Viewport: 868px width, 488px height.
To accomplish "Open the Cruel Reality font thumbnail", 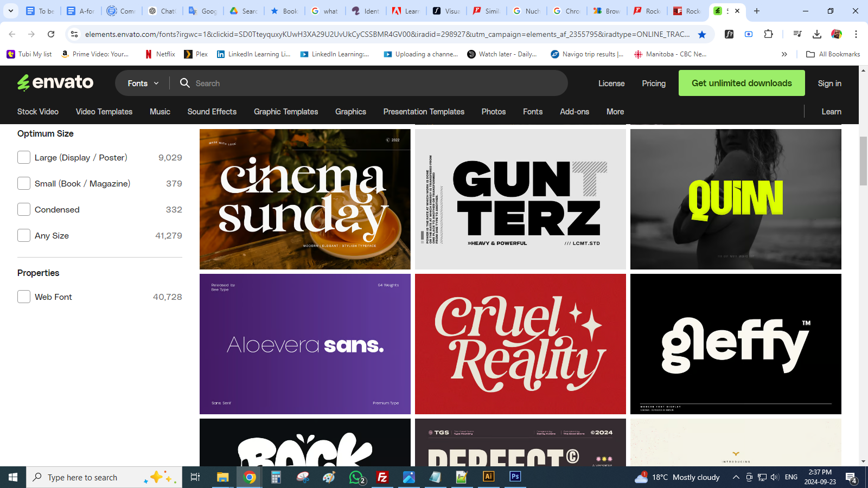I will point(520,344).
